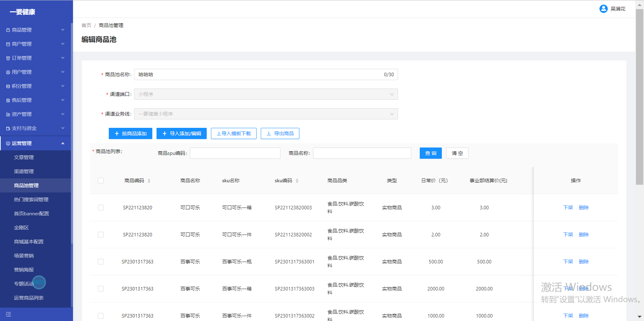Click 删除 for 可口可乐一箱 row
This screenshot has height=321, width=644.
coord(584,208)
